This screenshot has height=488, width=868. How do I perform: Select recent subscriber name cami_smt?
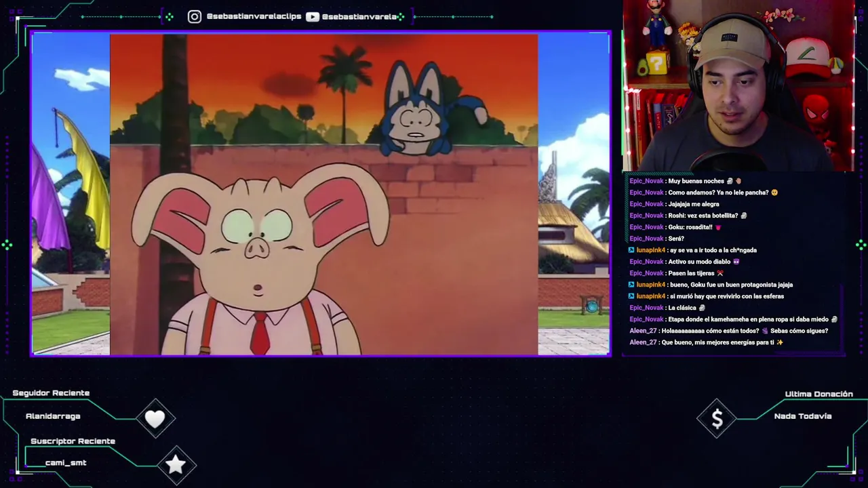(x=66, y=463)
